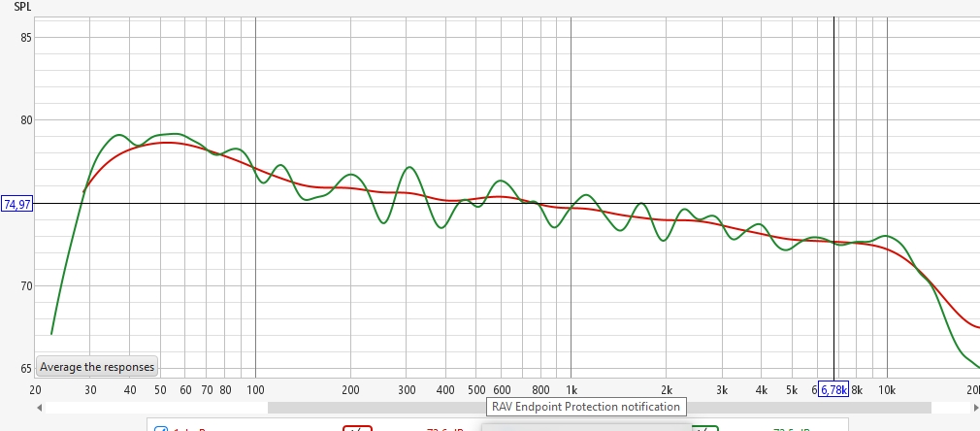Image resolution: width=980 pixels, height=431 pixels.
Task: Click the horizontal scrollbar left arrow
Action: tap(40, 408)
